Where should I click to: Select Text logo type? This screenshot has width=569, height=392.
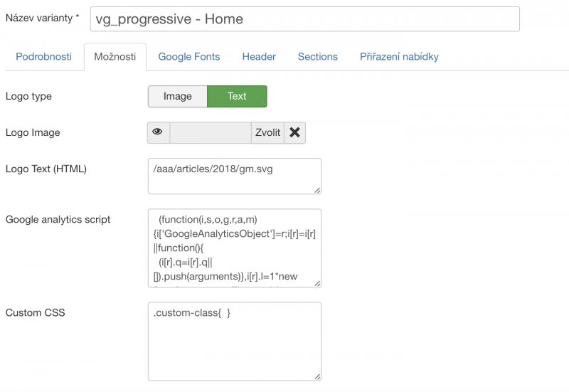click(237, 96)
